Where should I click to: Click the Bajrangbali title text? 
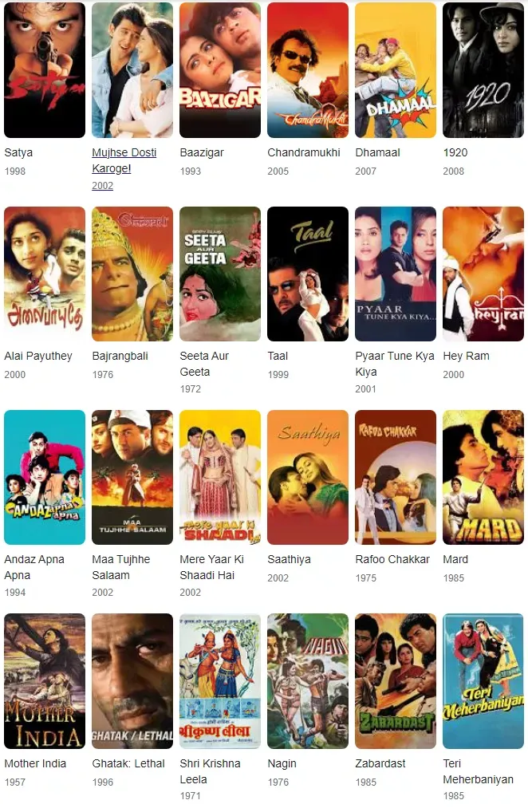(x=120, y=356)
